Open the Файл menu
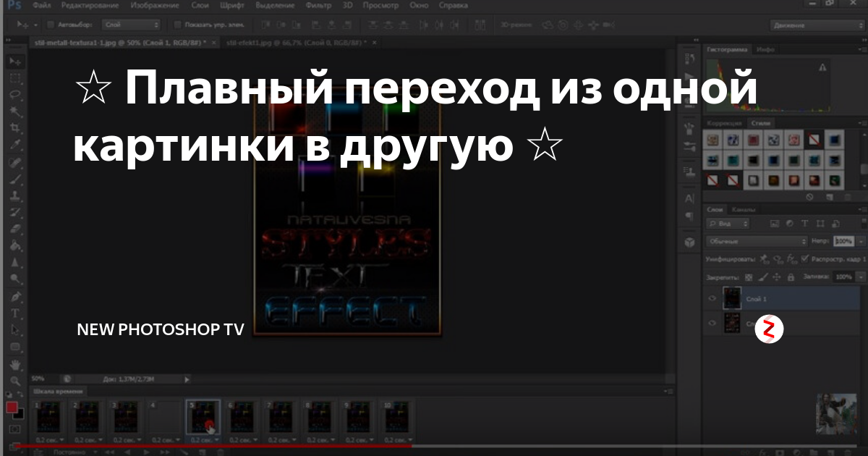The width and height of the screenshot is (868, 456). 41,5
